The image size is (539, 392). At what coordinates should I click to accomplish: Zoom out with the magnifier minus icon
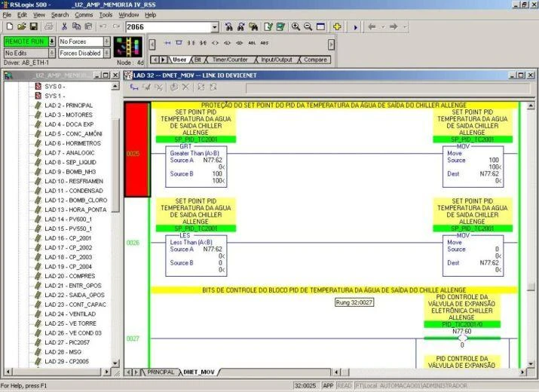(x=308, y=27)
